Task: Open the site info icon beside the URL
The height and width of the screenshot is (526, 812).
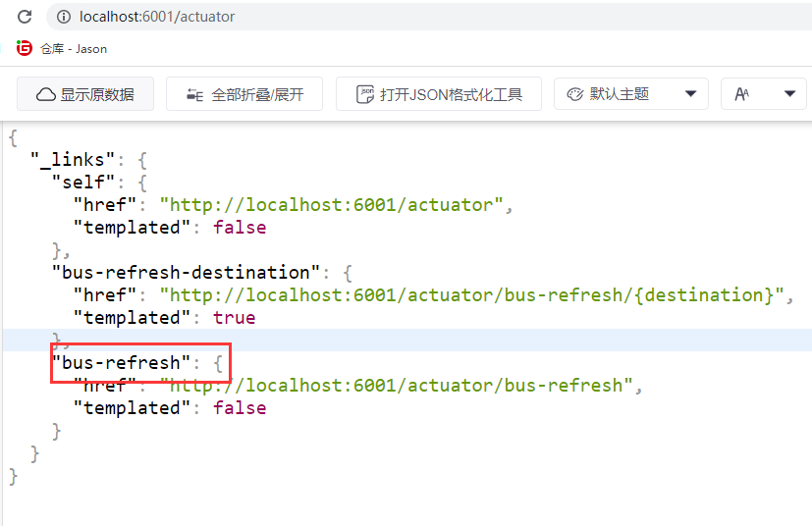Action: click(x=64, y=17)
